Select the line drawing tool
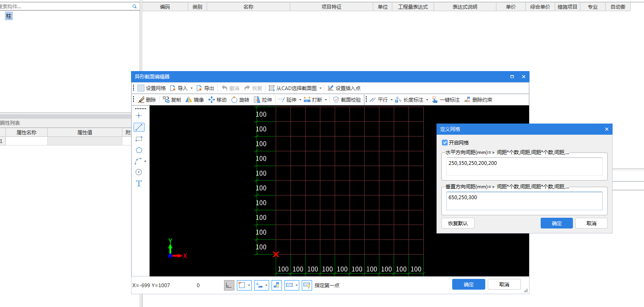Screen dimensions: 644x307 [x=139, y=127]
